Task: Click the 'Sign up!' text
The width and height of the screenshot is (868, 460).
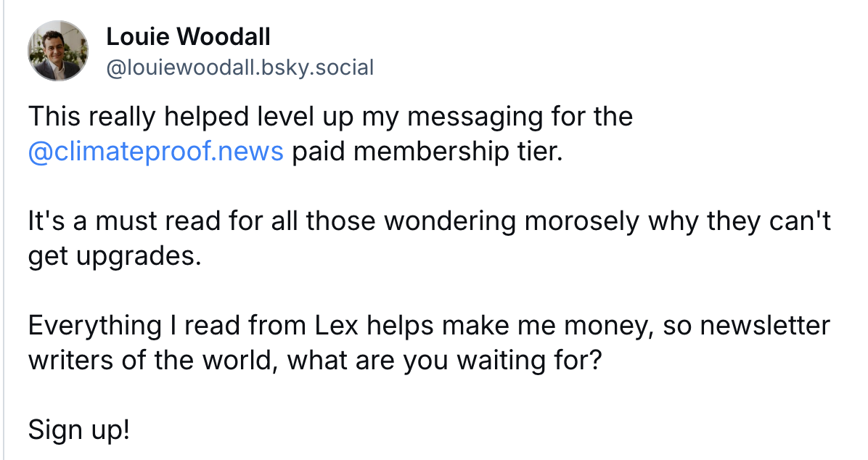Action: tap(79, 430)
